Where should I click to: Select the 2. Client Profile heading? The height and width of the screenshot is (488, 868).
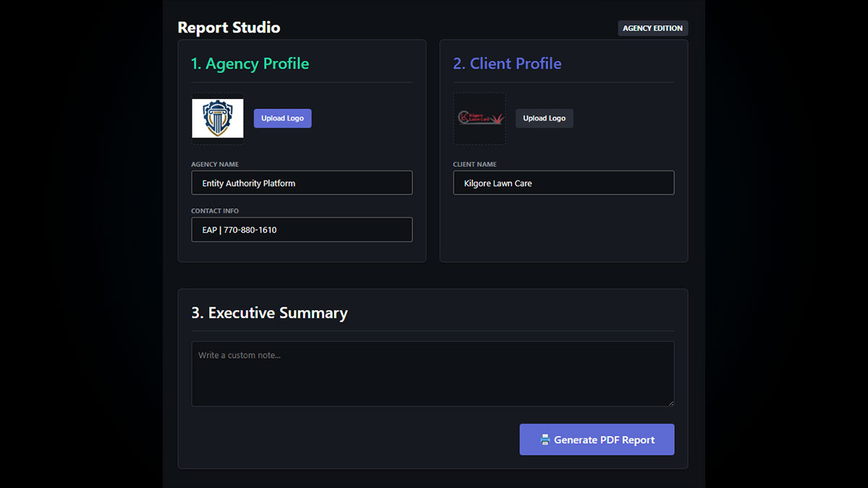pos(507,64)
